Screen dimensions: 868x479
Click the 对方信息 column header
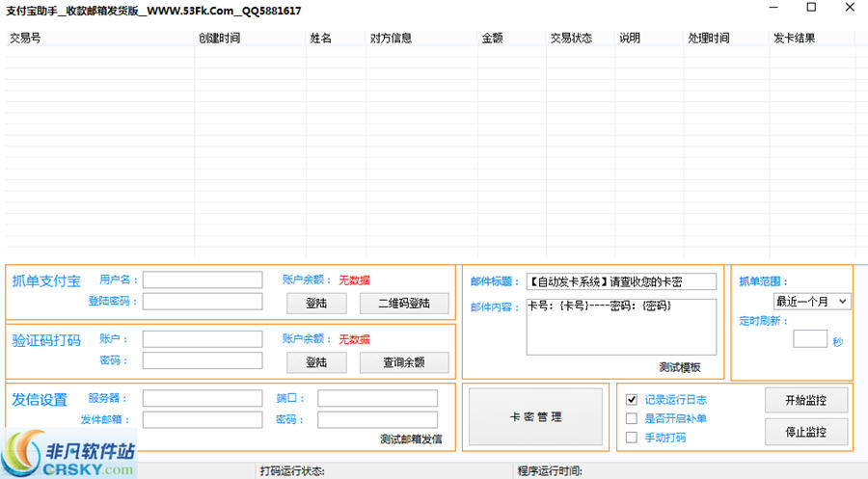point(421,39)
